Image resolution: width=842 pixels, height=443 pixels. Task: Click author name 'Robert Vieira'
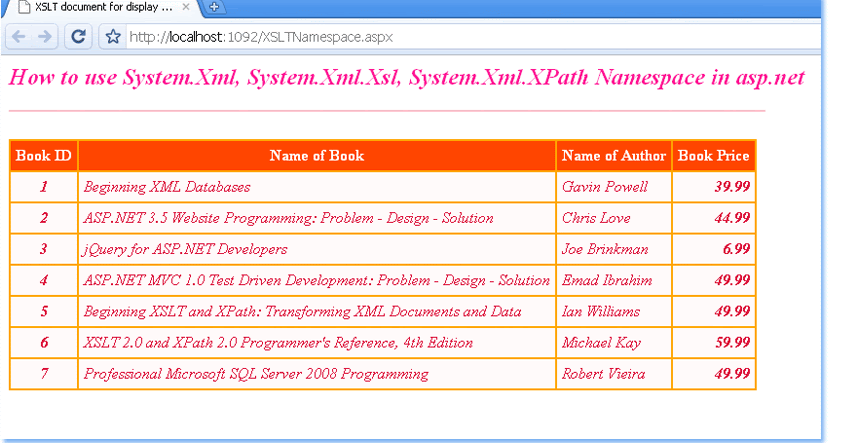pos(604,374)
